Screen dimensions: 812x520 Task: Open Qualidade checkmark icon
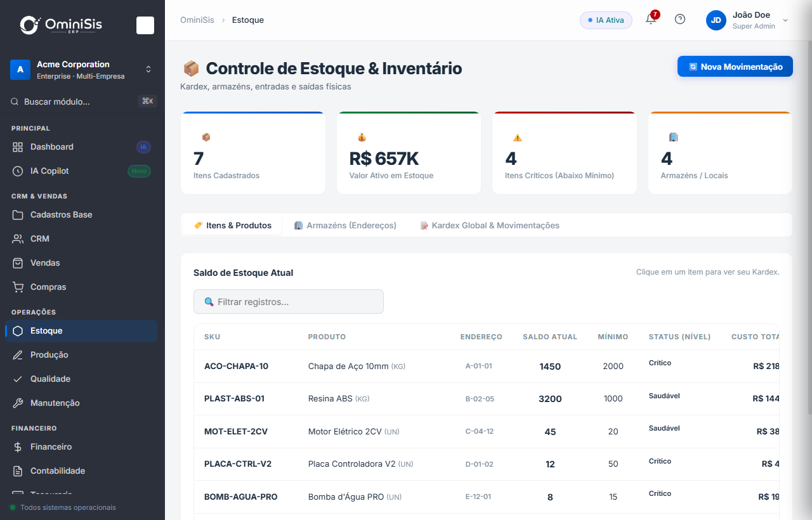[18, 379]
